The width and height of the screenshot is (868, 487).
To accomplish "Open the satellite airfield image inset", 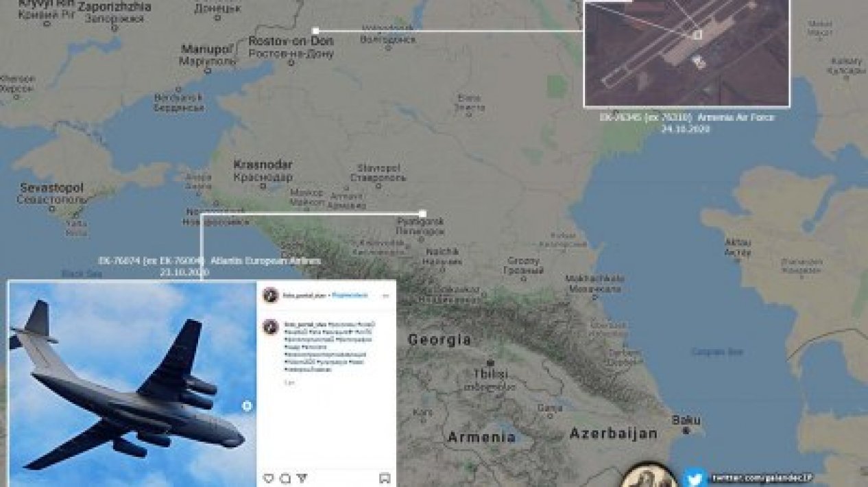I will pos(687,53).
